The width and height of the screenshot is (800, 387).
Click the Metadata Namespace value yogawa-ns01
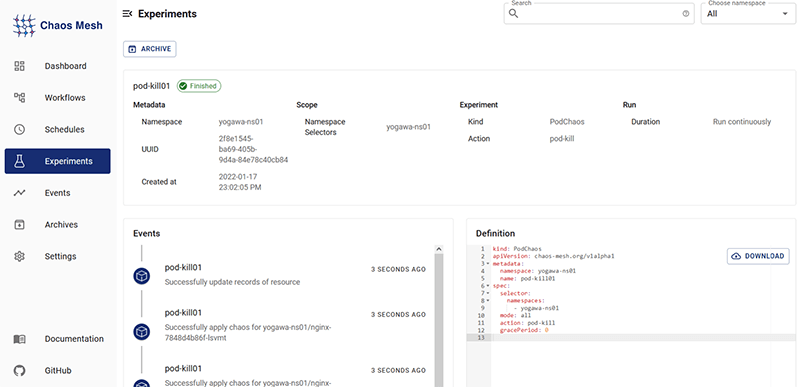click(241, 122)
